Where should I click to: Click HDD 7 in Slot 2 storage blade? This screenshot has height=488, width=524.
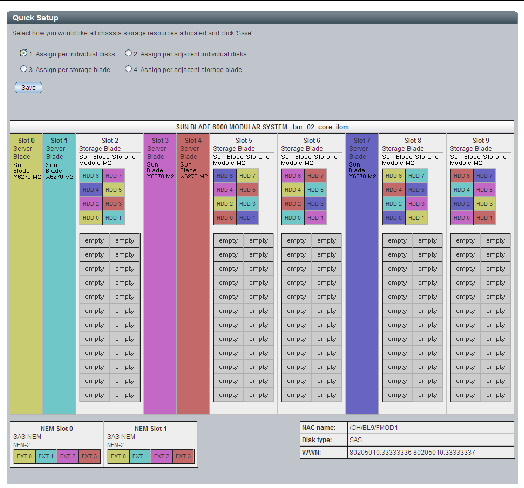click(x=114, y=176)
